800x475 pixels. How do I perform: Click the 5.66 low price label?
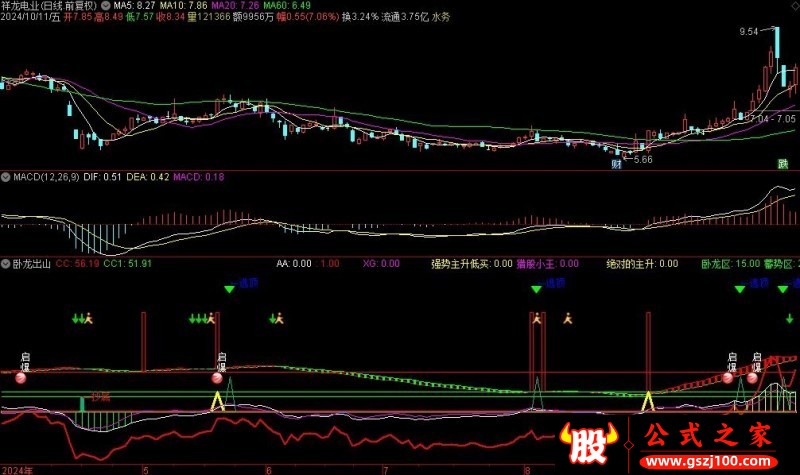(643, 160)
